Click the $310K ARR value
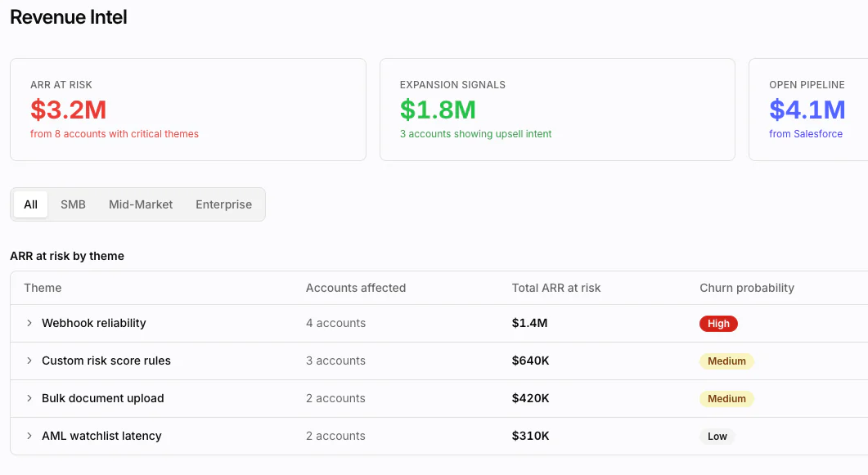This screenshot has width=868, height=475. (530, 436)
